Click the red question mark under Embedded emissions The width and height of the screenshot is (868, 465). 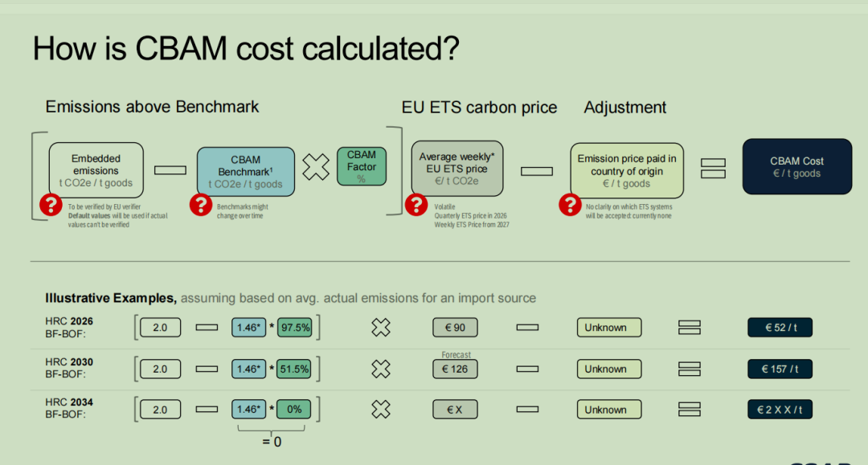click(51, 206)
